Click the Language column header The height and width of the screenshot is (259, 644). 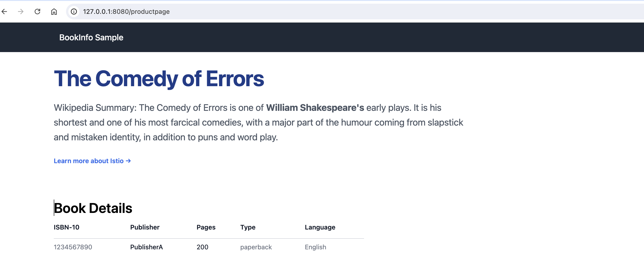click(320, 227)
